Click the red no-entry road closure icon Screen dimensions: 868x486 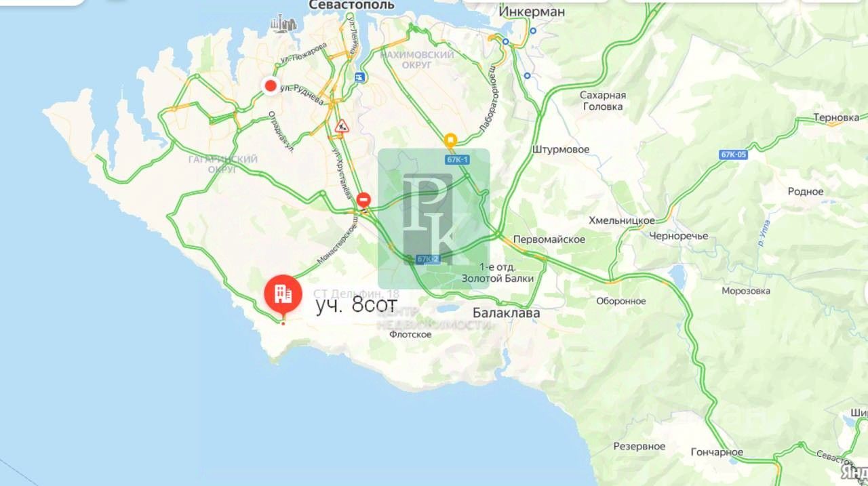tap(364, 199)
